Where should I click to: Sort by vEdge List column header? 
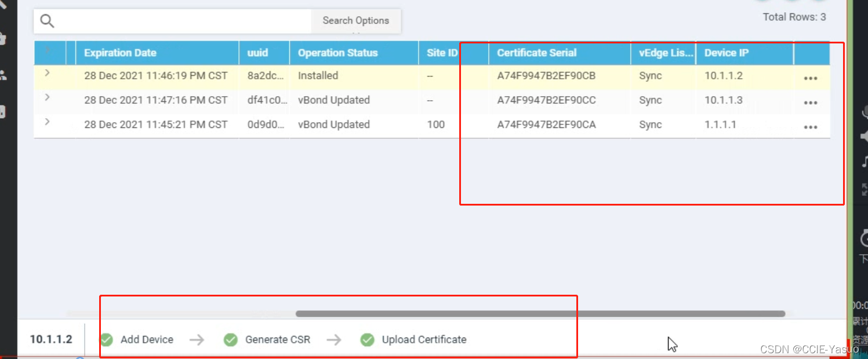(x=666, y=53)
